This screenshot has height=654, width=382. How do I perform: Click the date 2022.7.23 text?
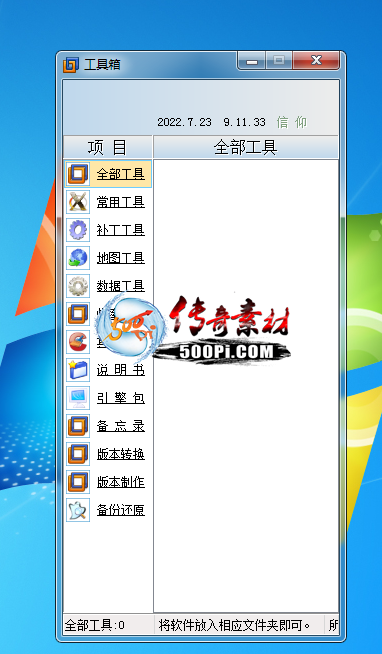tap(184, 122)
